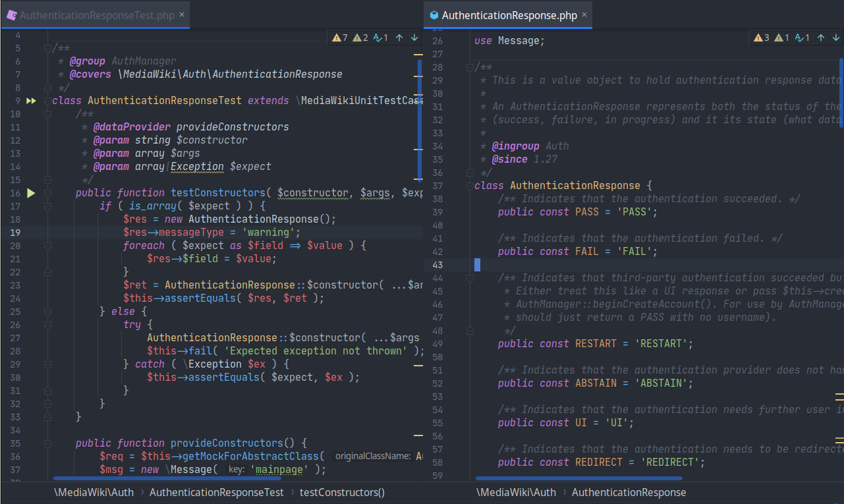Open the left editor's 7 warnings indicator
This screenshot has height=504, width=844.
coord(340,38)
